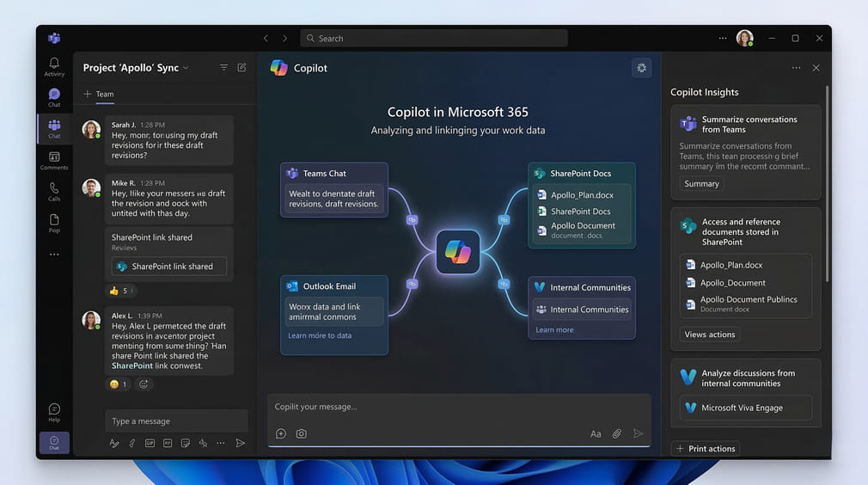Add a reaction with the smiley-plus icon
Image resolution: width=868 pixels, height=485 pixels.
144,384
